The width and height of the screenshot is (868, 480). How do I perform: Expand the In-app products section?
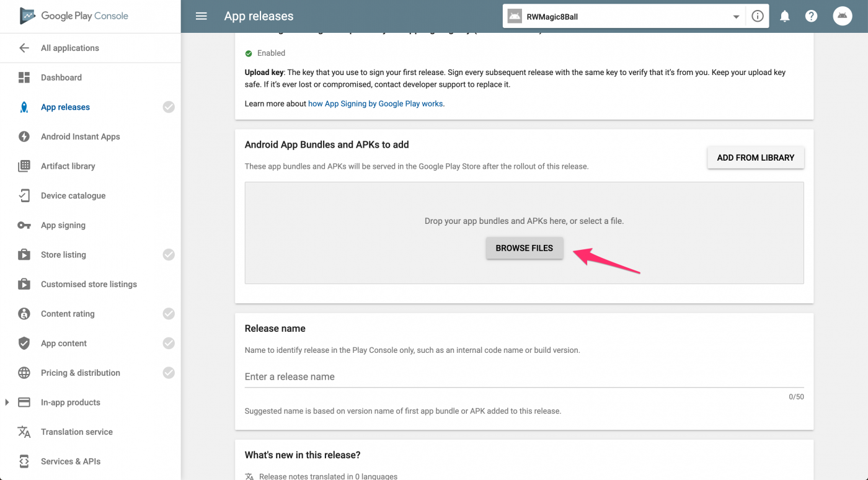tap(7, 402)
